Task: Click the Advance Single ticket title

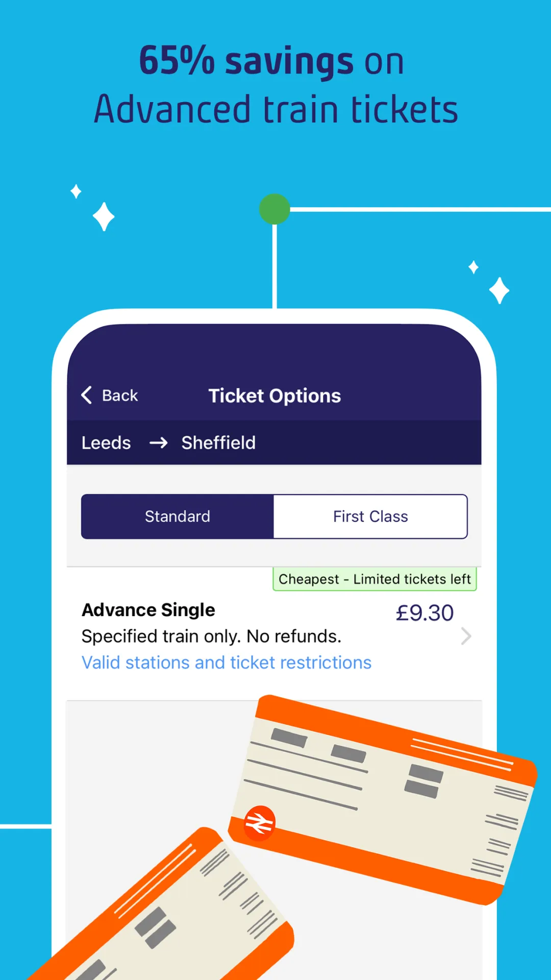Action: [x=148, y=610]
